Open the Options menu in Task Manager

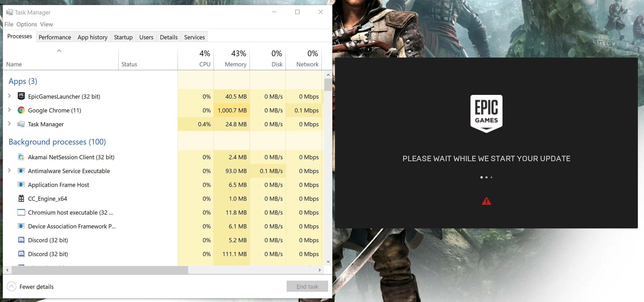tap(26, 24)
